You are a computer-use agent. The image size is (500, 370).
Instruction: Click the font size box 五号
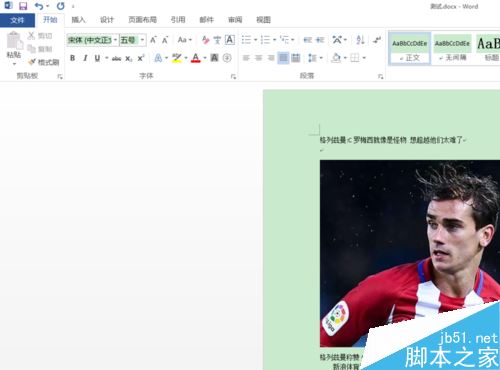click(x=129, y=40)
